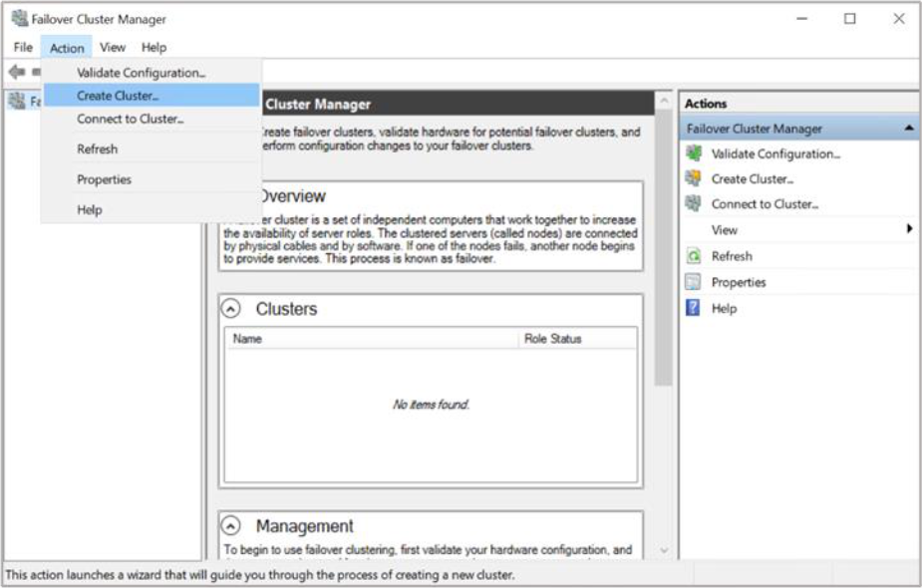Click the Create Cluster icon in Actions pane
The width and height of the screenshot is (922, 588).
tap(694, 178)
